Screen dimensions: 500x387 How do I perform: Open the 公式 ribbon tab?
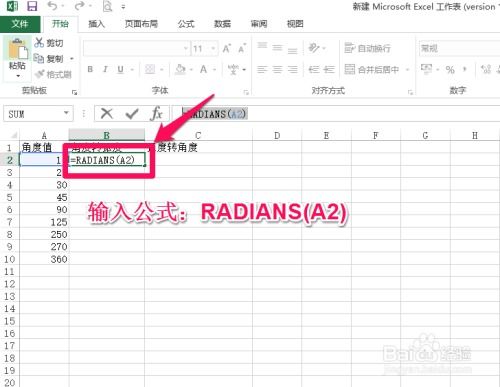[x=186, y=24]
